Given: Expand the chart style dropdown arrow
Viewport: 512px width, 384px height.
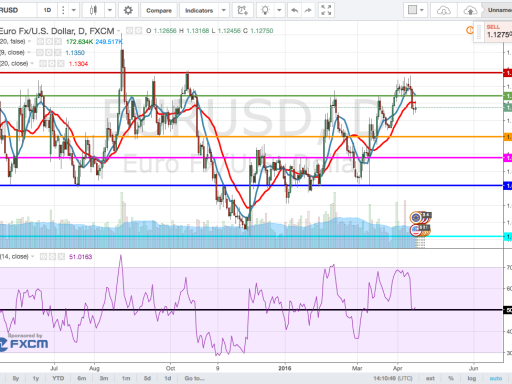Looking at the screenshot, I should [110, 10].
